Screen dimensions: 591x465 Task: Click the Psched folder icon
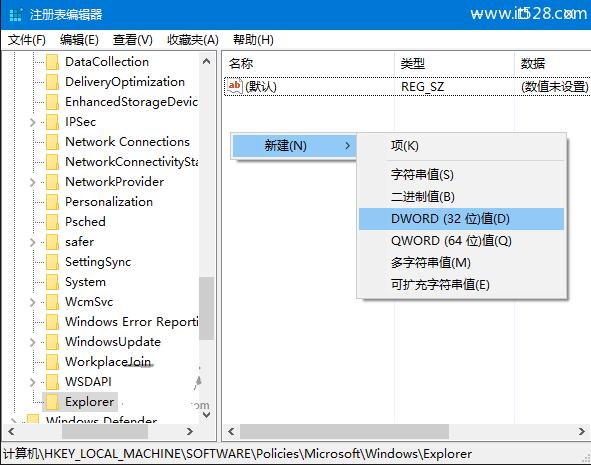click(x=52, y=222)
